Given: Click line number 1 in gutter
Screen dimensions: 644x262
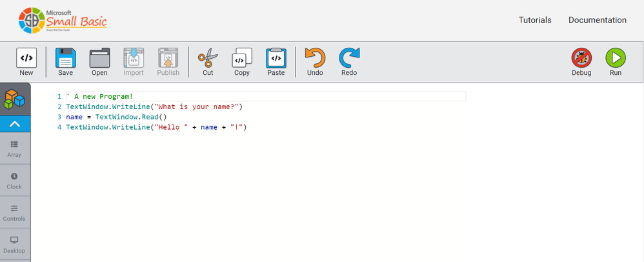Looking at the screenshot, I should pos(59,97).
